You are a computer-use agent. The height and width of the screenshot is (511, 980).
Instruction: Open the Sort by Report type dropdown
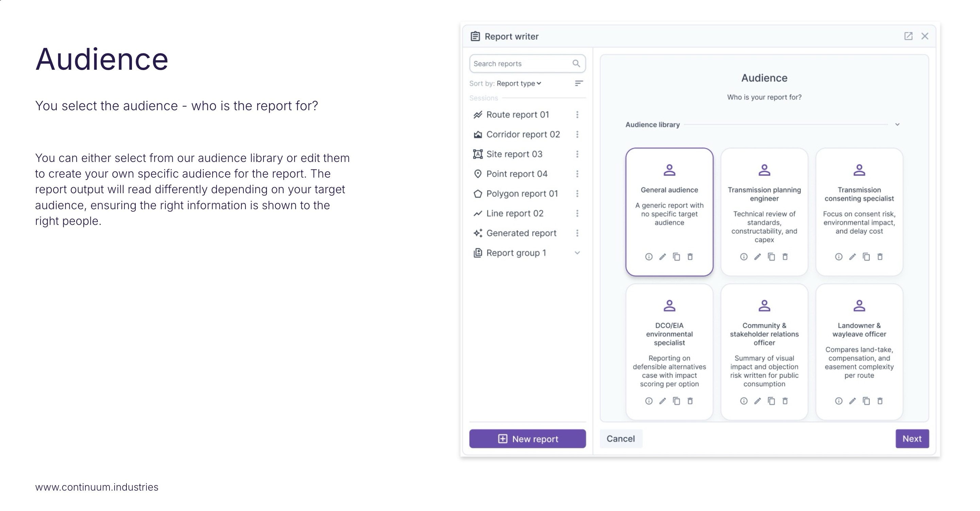[x=519, y=83]
